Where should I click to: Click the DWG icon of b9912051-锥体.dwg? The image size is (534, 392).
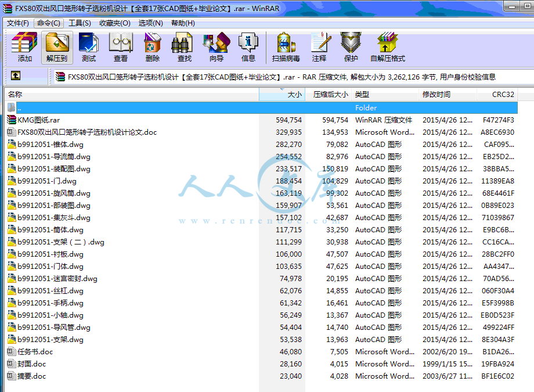pyautogui.click(x=12, y=144)
